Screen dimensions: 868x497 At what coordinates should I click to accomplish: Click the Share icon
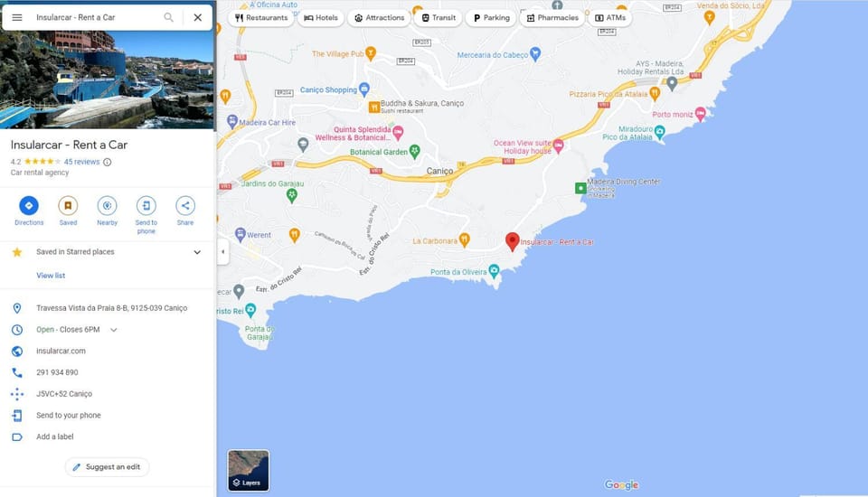pyautogui.click(x=185, y=206)
